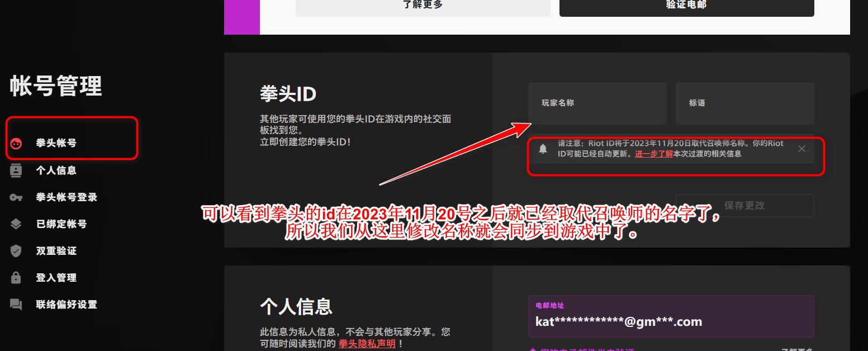Select the shield icon beside 双重验证
The image size is (868, 351).
pos(16,251)
